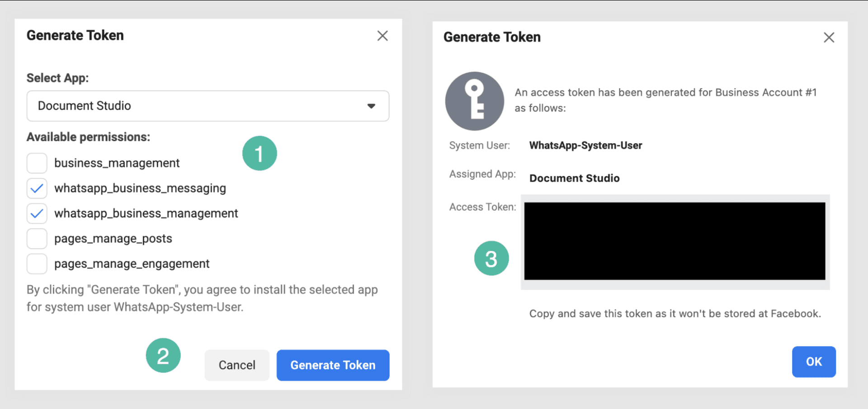Open the Select App dropdown arrow

click(x=371, y=106)
